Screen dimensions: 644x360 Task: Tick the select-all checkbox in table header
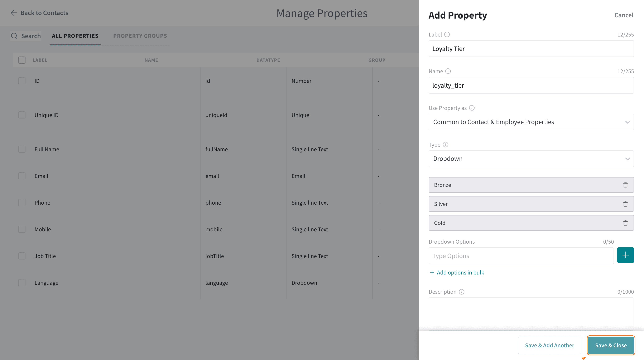point(22,60)
